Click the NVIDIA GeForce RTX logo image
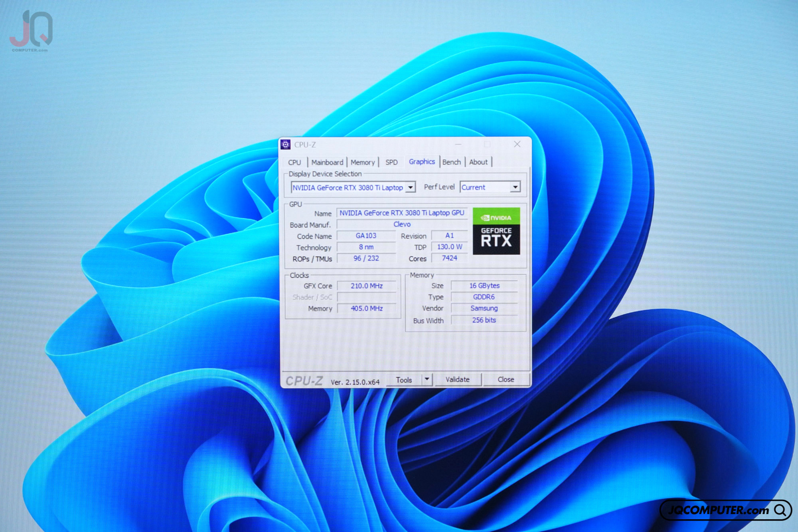This screenshot has width=798, height=532. 496,231
